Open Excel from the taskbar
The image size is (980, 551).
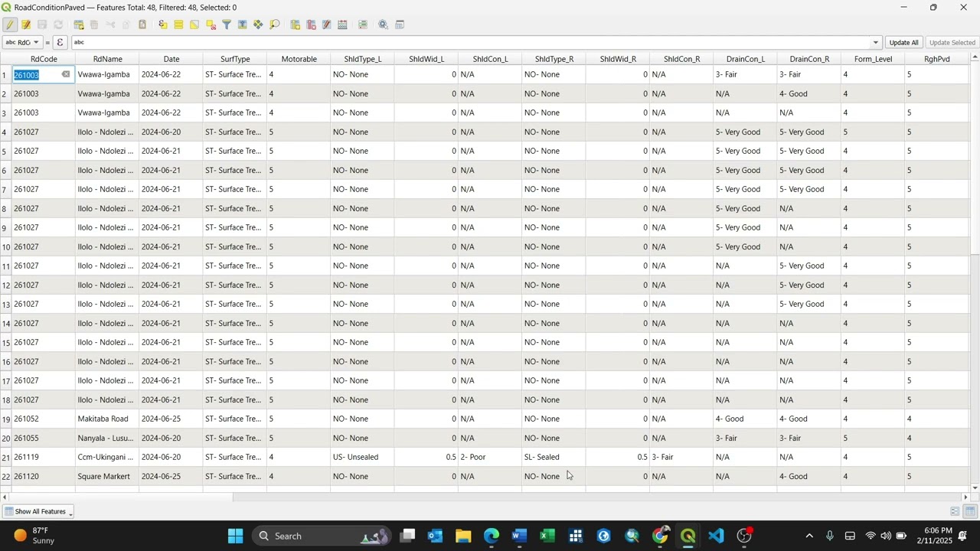pyautogui.click(x=547, y=536)
